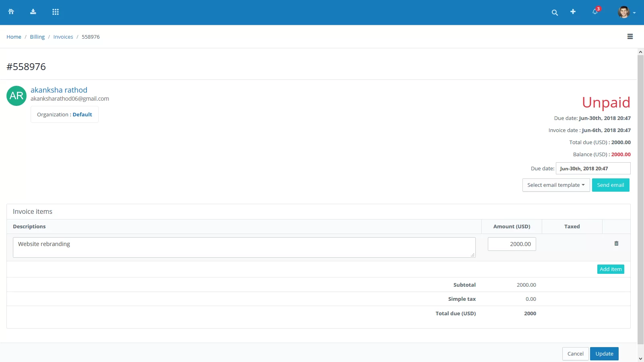Cancel the invoice edits

[x=575, y=354]
